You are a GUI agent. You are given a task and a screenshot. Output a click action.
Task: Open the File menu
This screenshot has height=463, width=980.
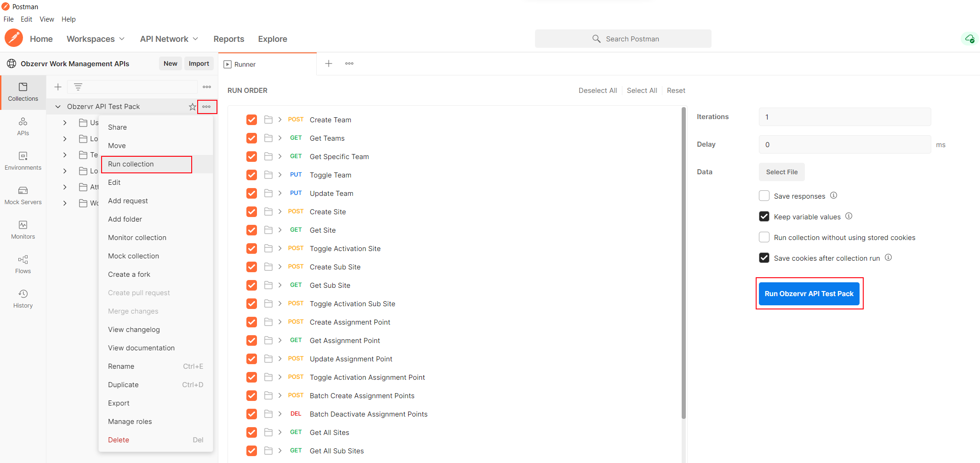coord(9,19)
